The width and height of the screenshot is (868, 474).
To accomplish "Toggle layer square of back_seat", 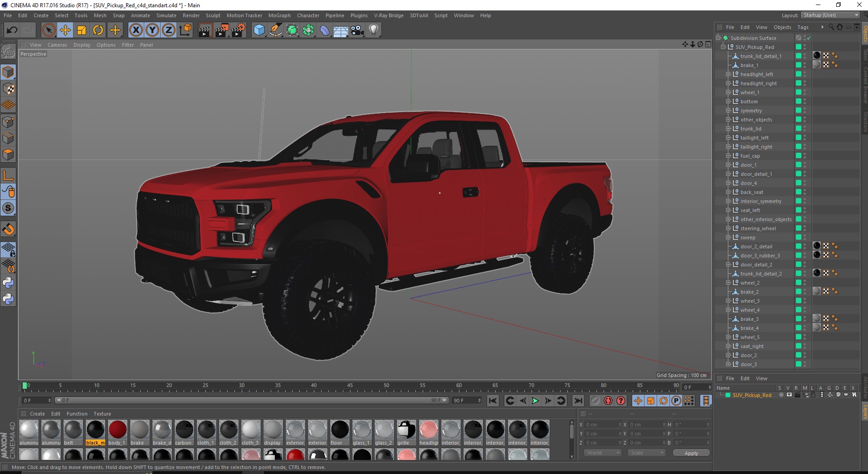I will tap(799, 192).
